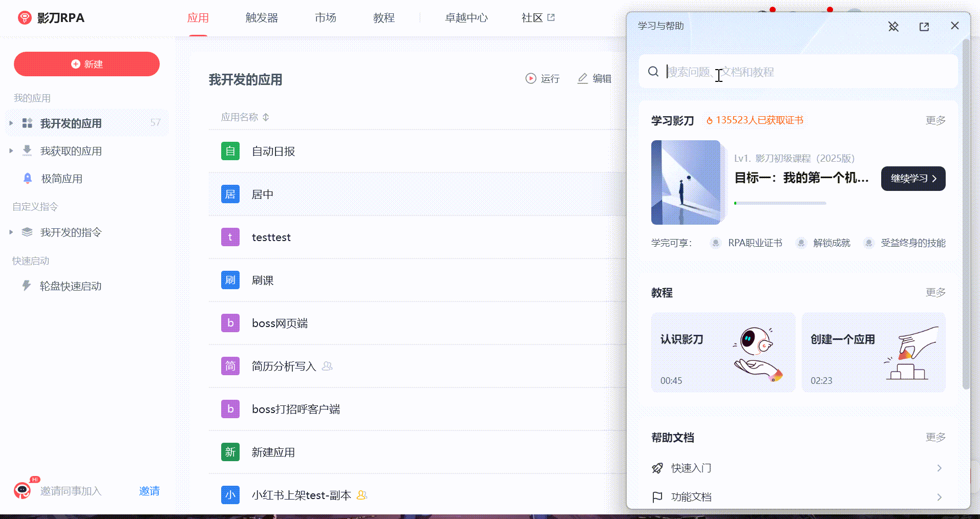Expand 我获取的应用 tree node
The height and width of the screenshot is (519, 980).
click(11, 151)
